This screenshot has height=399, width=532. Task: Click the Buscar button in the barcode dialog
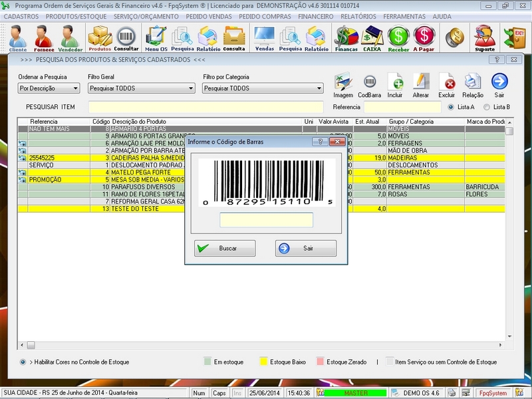(x=226, y=249)
